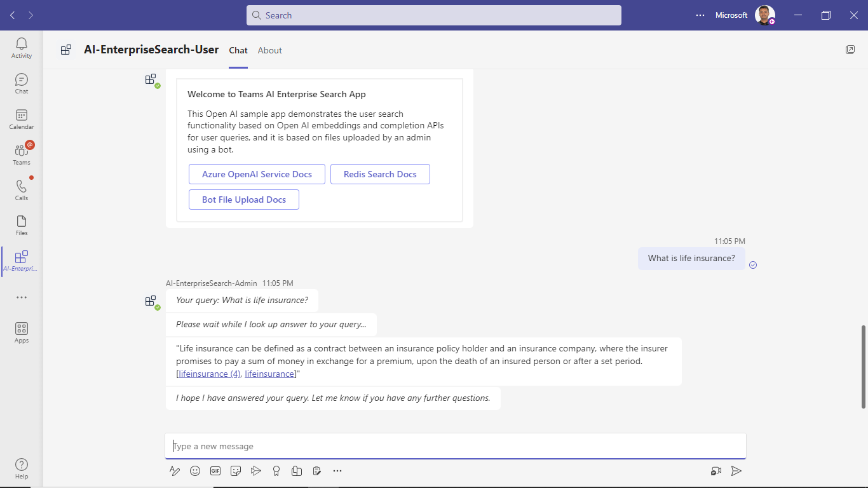
Task: Click the Welcome to Teams AI Enterprise Search App heading
Action: pyautogui.click(x=276, y=94)
